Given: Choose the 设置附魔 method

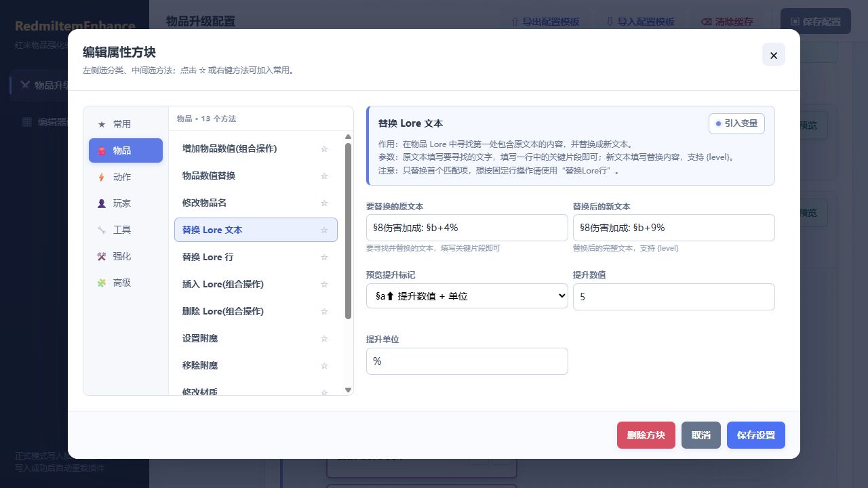Looking at the screenshot, I should [x=256, y=338].
